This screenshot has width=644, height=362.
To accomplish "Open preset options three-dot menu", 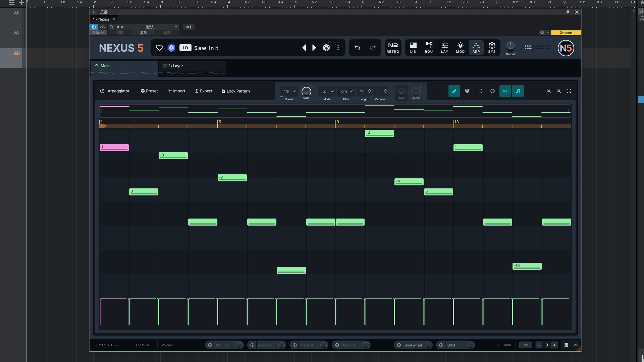I will click(x=338, y=48).
